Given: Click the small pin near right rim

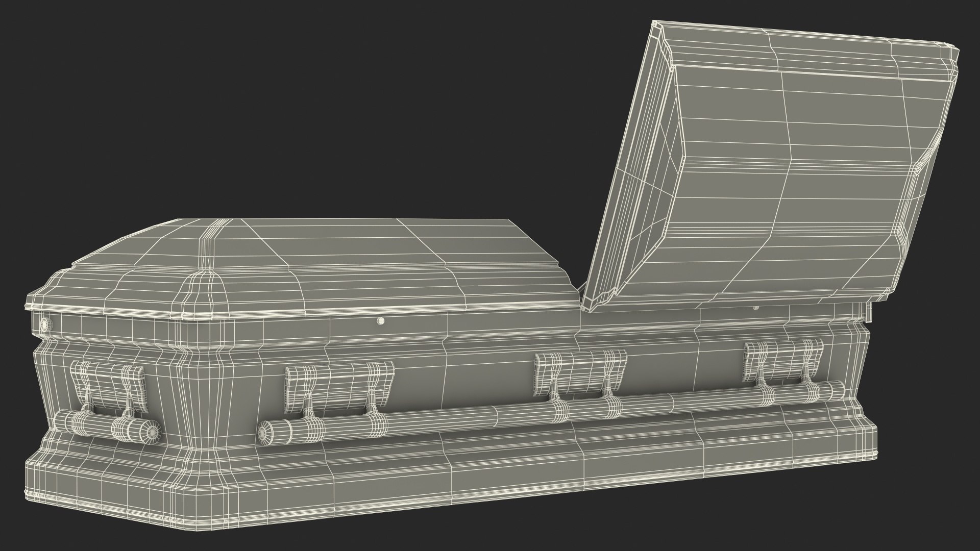Looking at the screenshot, I should point(756,308).
